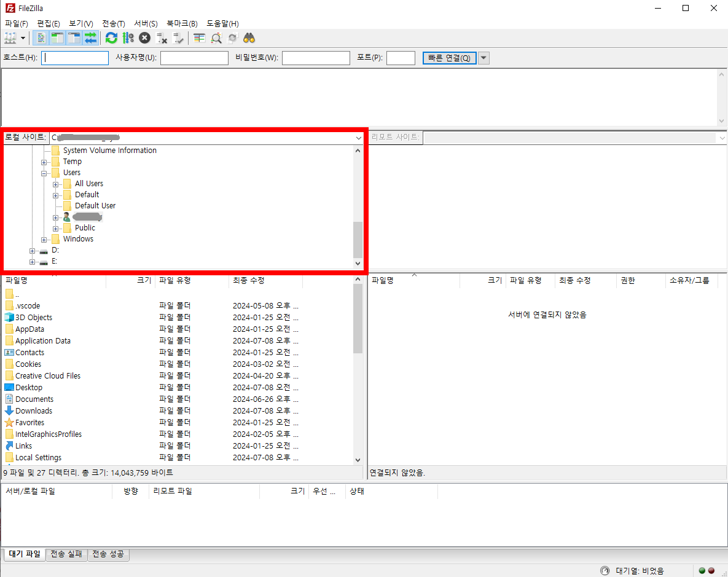Toggle directory comparison
Image resolution: width=728 pixels, height=577 pixels.
[x=216, y=38]
